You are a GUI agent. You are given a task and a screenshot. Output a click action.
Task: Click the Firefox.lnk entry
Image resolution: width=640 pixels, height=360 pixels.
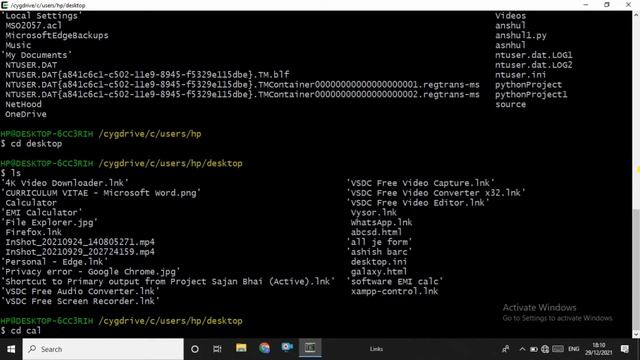33,232
